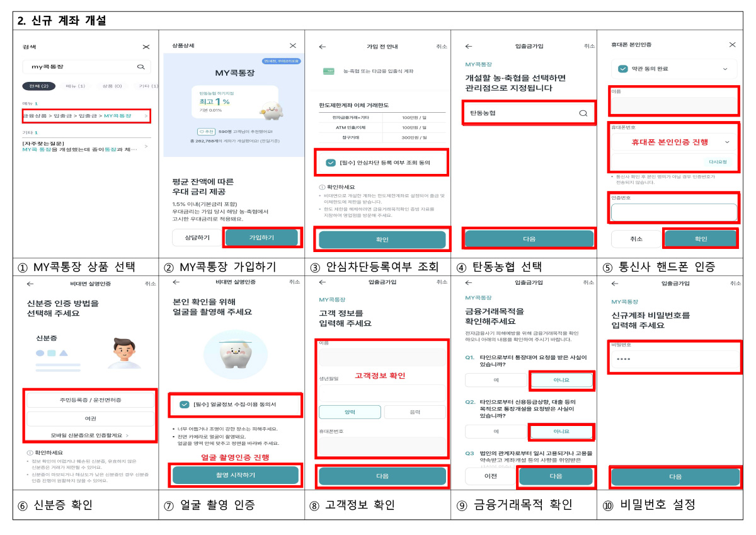
Task: Go back from 신분증 인증 방법 screen
Action: (x=30, y=284)
